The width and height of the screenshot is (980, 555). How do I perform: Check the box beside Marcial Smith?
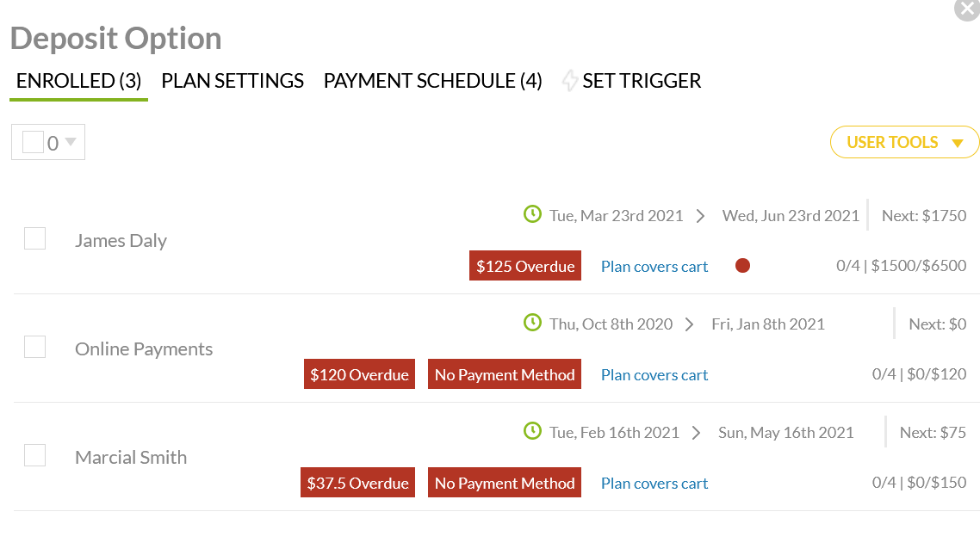coord(34,455)
